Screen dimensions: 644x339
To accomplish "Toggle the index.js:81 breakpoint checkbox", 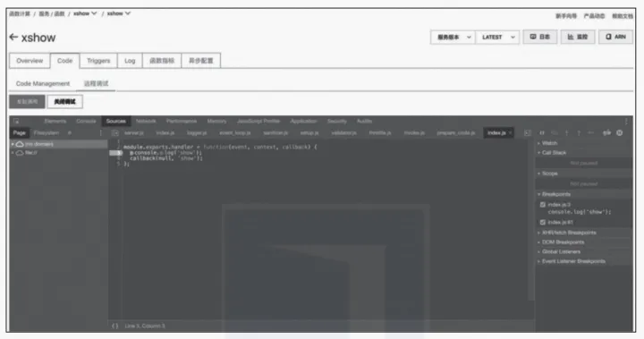I will (543, 223).
